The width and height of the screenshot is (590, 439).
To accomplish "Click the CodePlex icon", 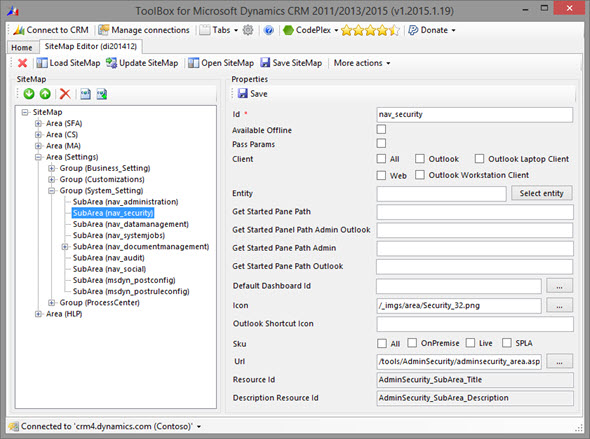I will pyautogui.click(x=288, y=30).
